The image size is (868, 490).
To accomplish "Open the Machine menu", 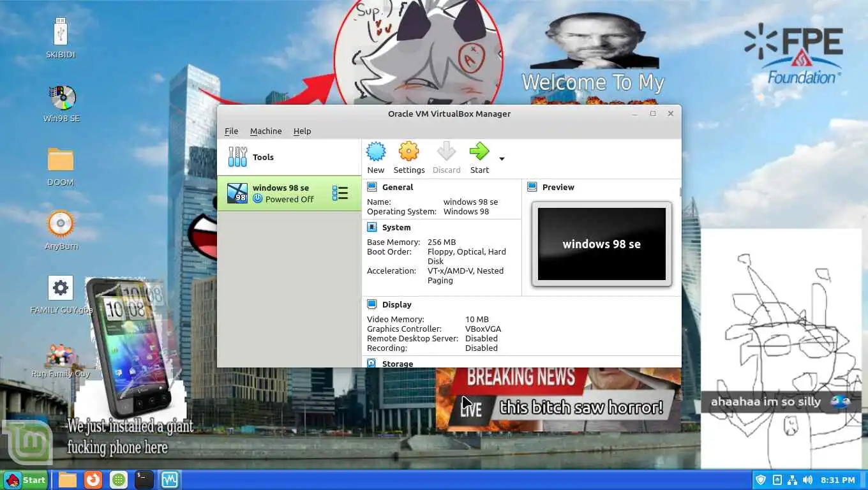I will tap(266, 131).
